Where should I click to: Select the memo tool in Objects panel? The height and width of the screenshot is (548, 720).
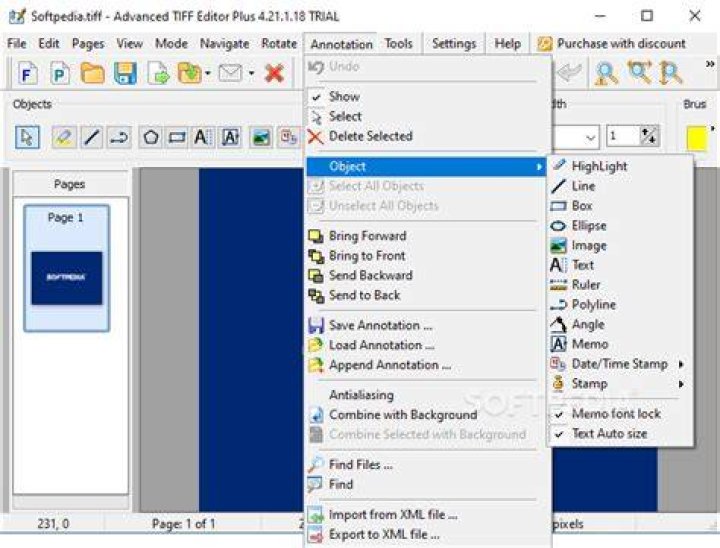click(x=230, y=137)
